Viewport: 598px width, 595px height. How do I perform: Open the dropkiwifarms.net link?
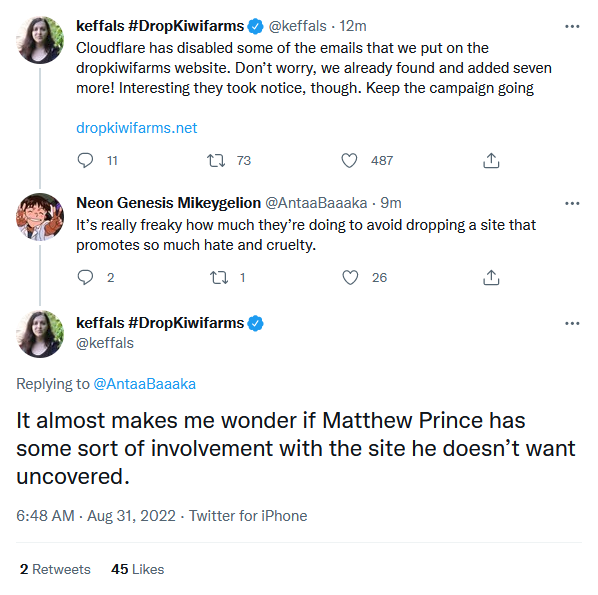(137, 128)
